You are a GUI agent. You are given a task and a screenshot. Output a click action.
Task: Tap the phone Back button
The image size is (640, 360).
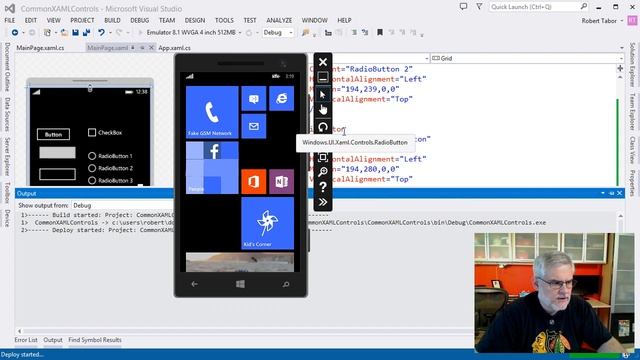pyautogui.click(x=194, y=284)
